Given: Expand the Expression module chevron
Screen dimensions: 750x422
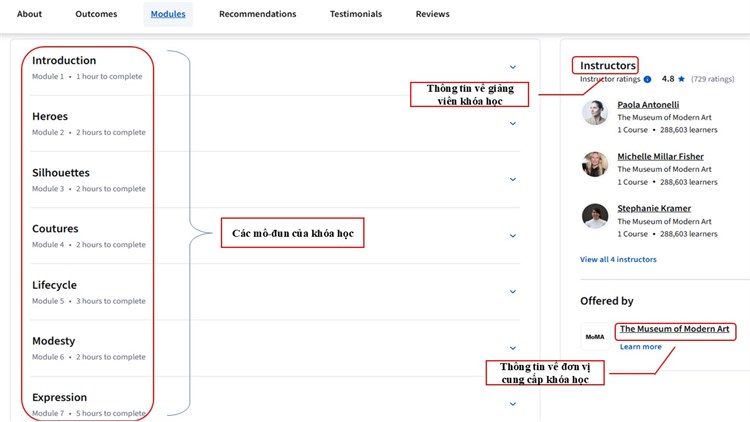Looking at the screenshot, I should [x=513, y=404].
